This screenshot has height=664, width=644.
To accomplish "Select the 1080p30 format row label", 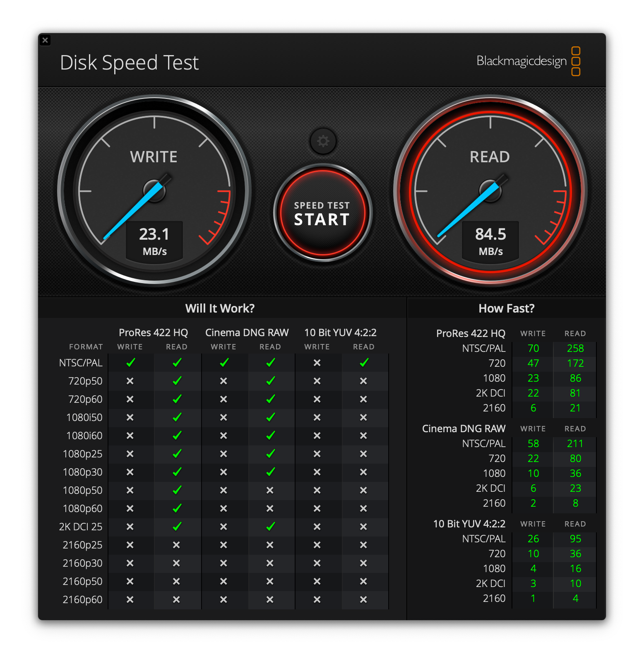I will [x=82, y=472].
